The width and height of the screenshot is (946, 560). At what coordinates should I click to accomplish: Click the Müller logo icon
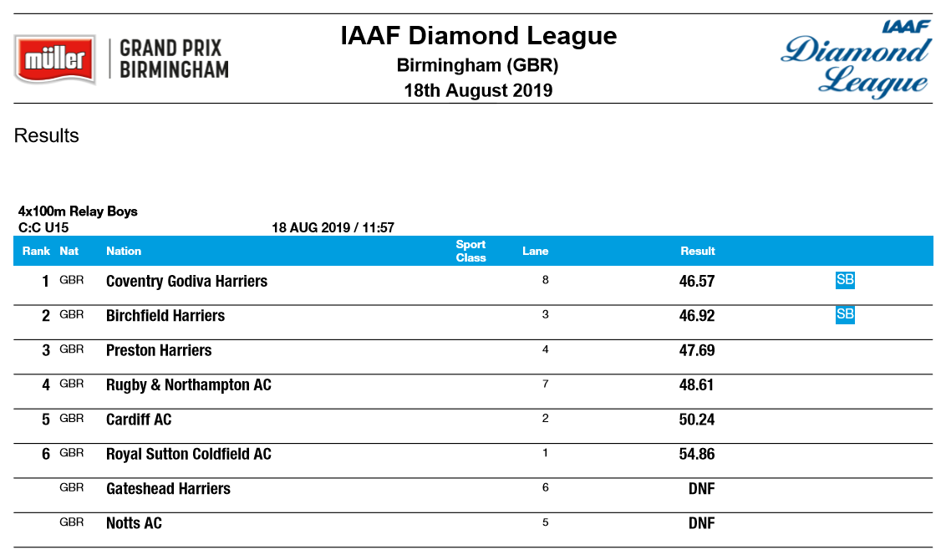click(55, 59)
